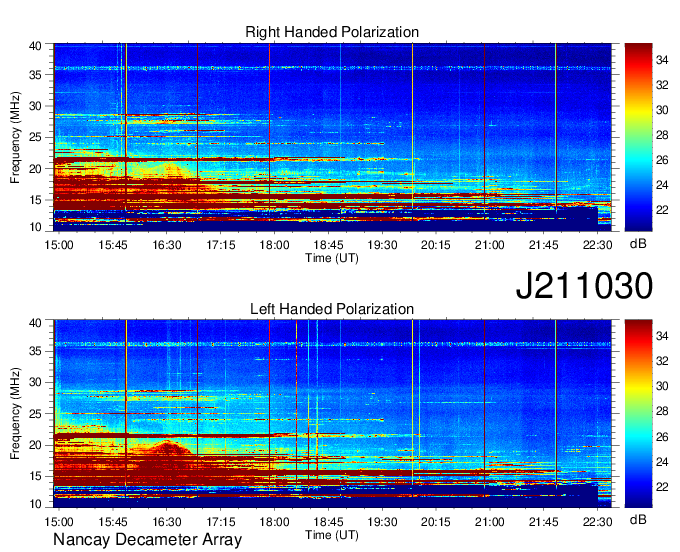Click the Right Handed plot's dB color bar

click(x=638, y=137)
